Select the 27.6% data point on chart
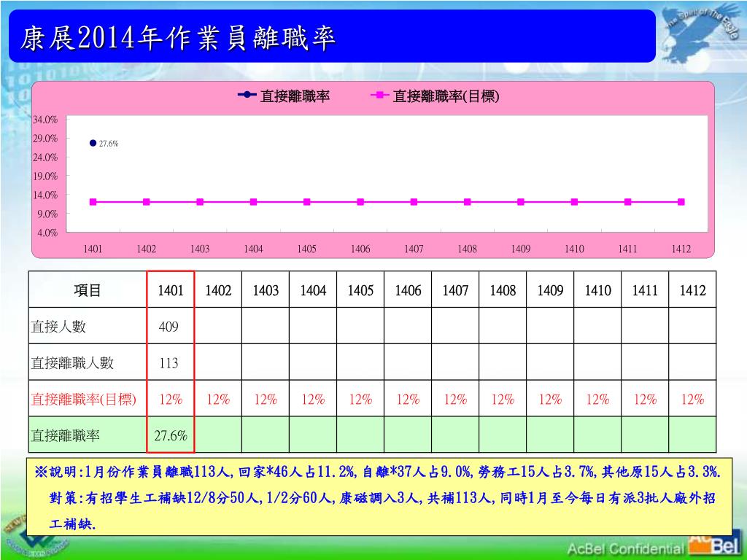 click(93, 143)
